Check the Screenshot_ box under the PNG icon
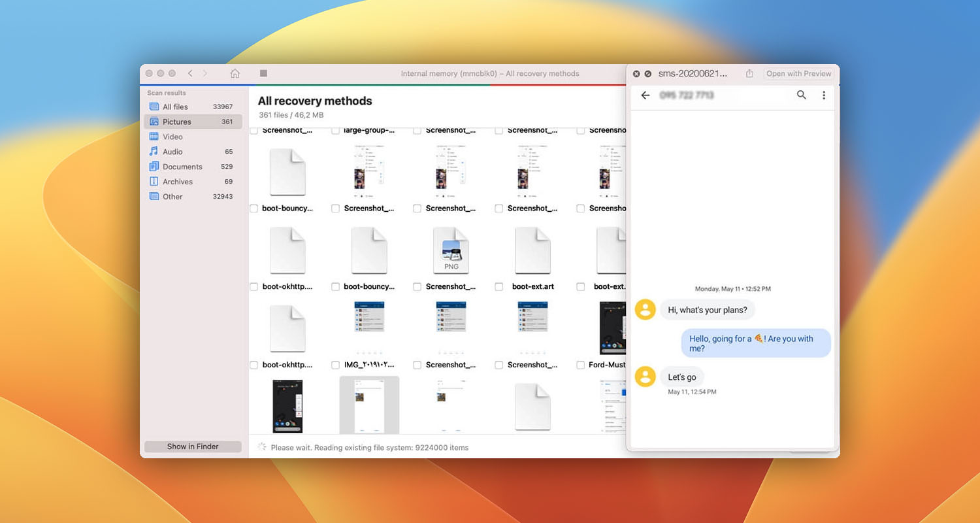The width and height of the screenshot is (980, 523). click(417, 287)
